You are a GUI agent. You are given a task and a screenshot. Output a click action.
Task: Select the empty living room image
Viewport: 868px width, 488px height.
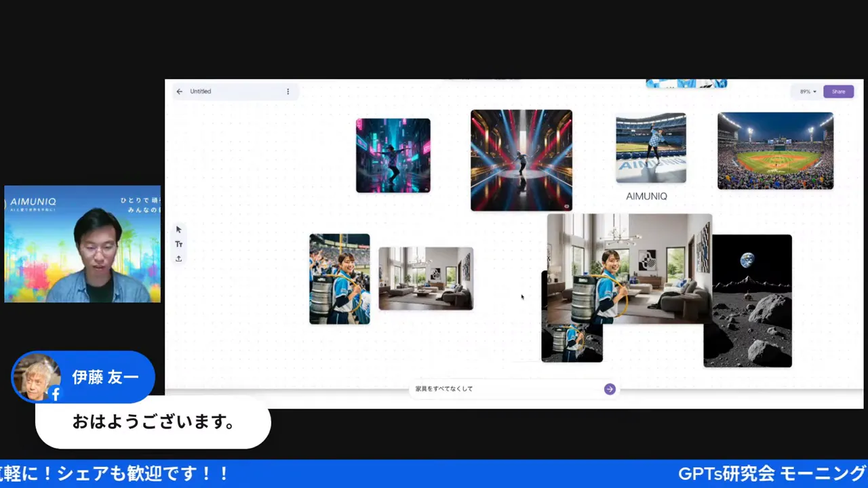426,279
